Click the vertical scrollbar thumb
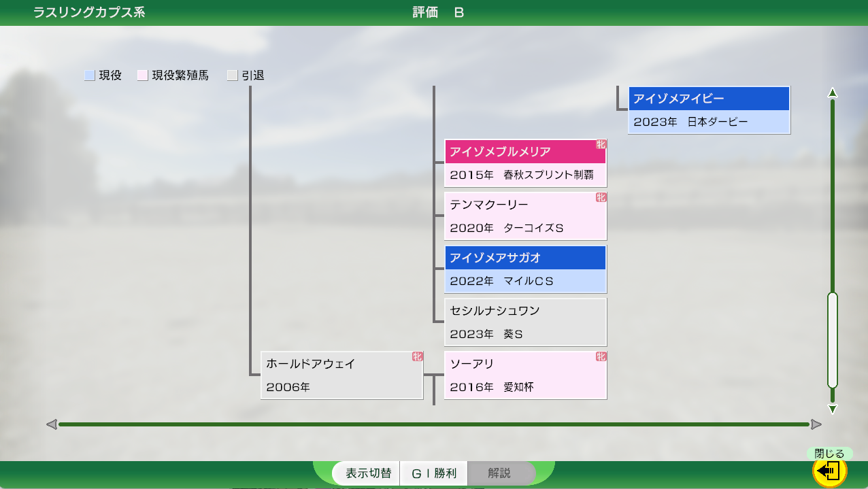 point(832,340)
